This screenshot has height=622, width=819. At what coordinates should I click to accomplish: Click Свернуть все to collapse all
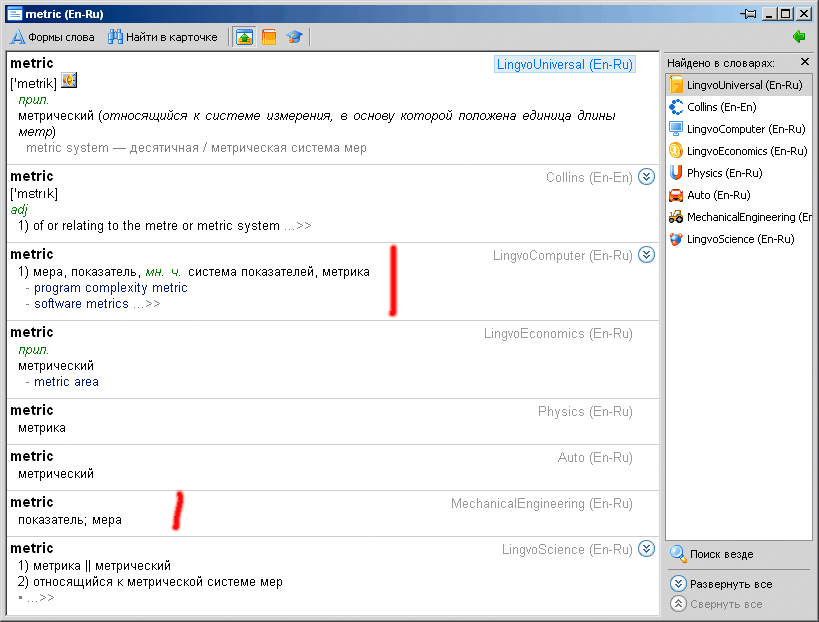coord(716,604)
